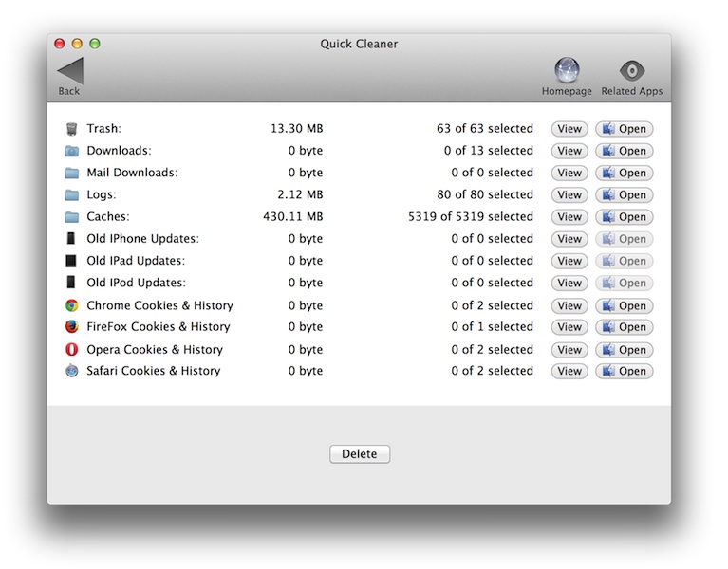Open the Downloads location
The image size is (728, 569).
(625, 151)
